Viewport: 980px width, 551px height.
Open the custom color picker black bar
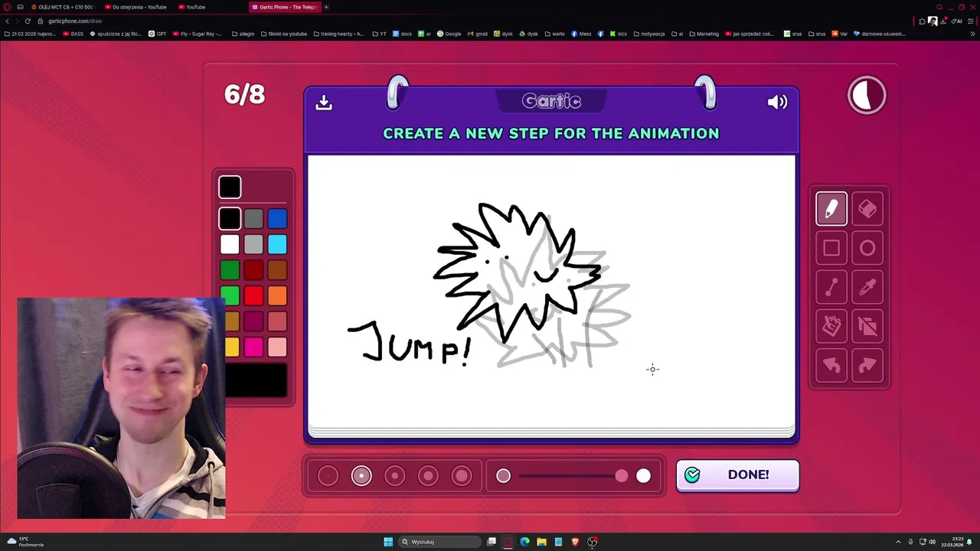coord(256,380)
